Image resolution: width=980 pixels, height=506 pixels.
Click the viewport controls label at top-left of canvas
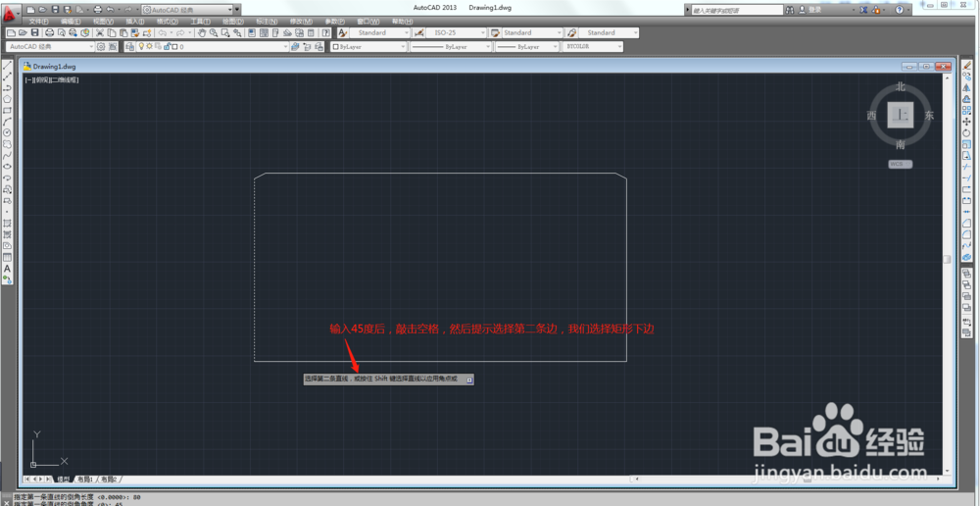tap(51, 80)
